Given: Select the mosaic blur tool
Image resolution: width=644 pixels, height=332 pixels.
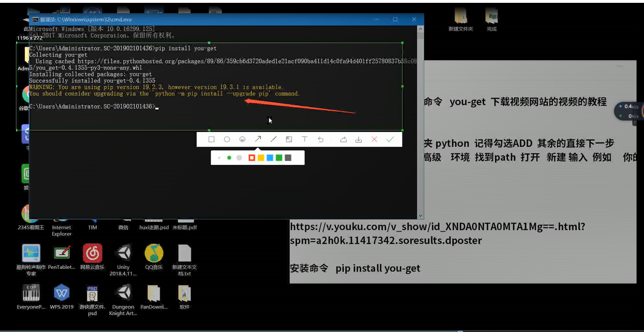Looking at the screenshot, I should coord(289,139).
